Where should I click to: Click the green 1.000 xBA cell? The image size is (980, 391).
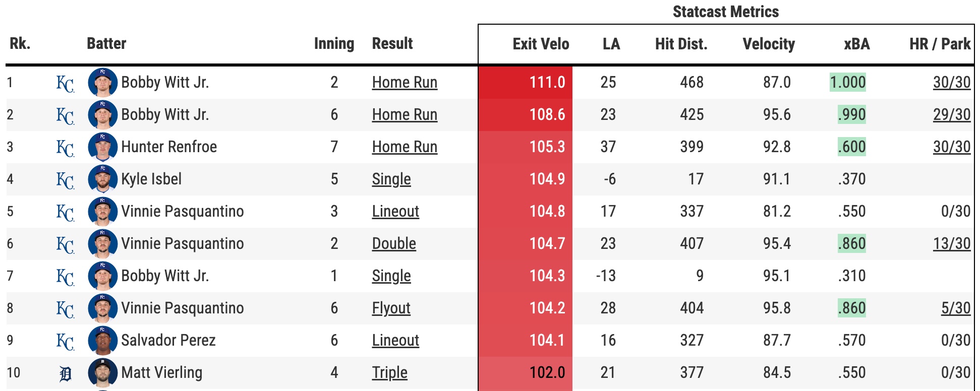coord(848,83)
